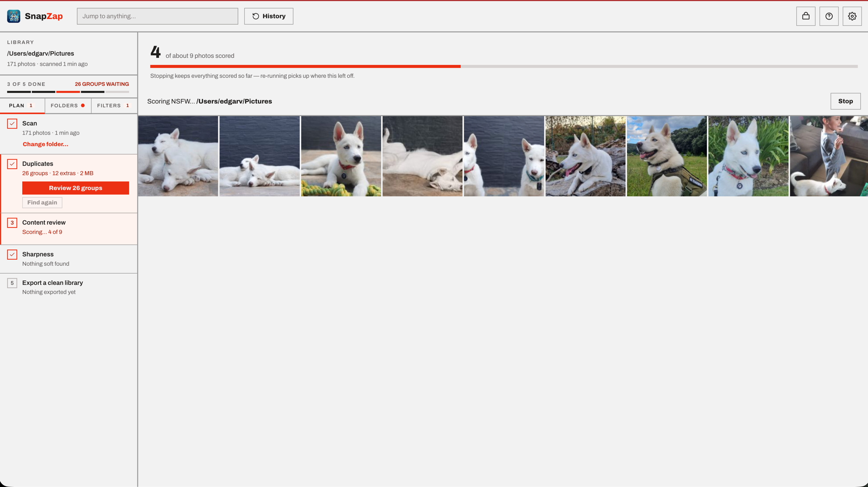Click the Change folder... link

pos(46,144)
